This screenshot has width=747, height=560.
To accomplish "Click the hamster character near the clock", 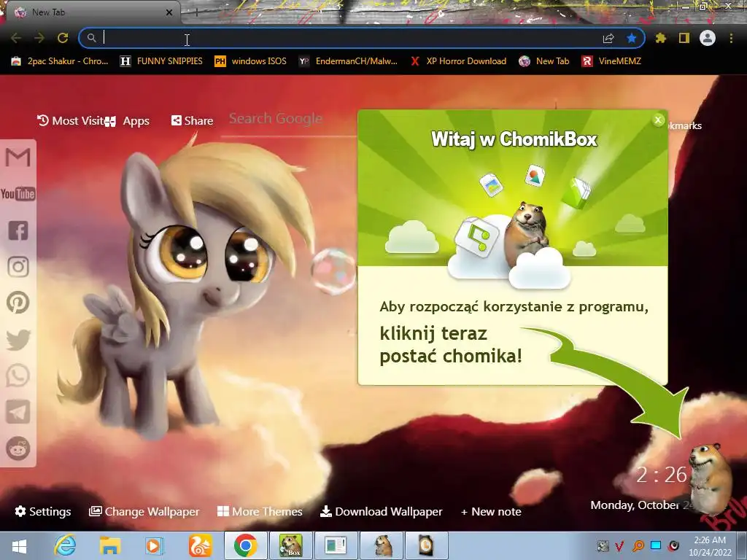I will [x=711, y=478].
